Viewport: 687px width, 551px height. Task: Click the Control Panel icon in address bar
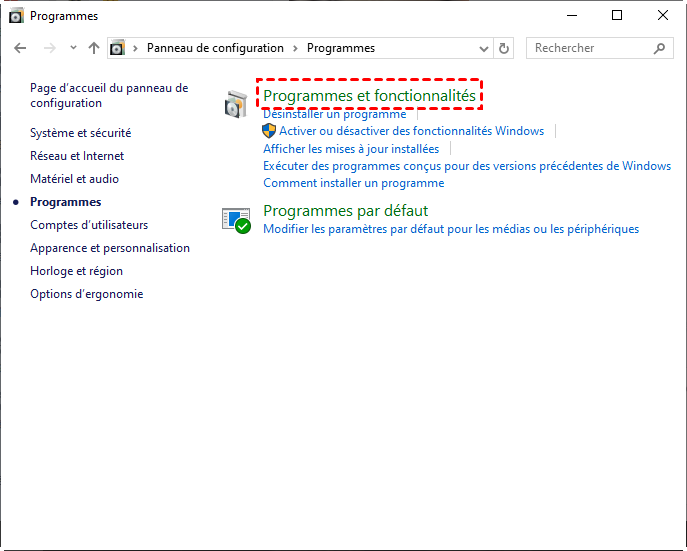[x=118, y=48]
